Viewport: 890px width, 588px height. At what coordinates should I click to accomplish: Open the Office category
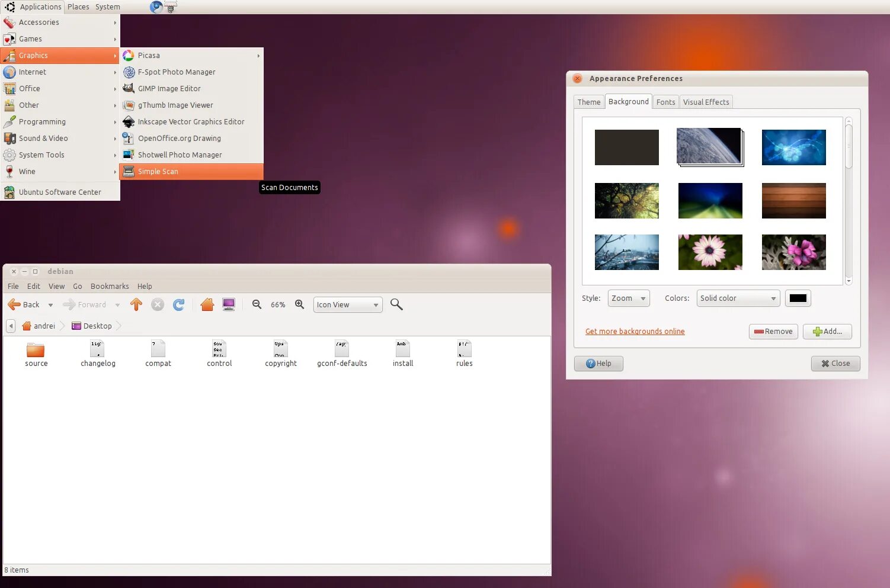60,89
